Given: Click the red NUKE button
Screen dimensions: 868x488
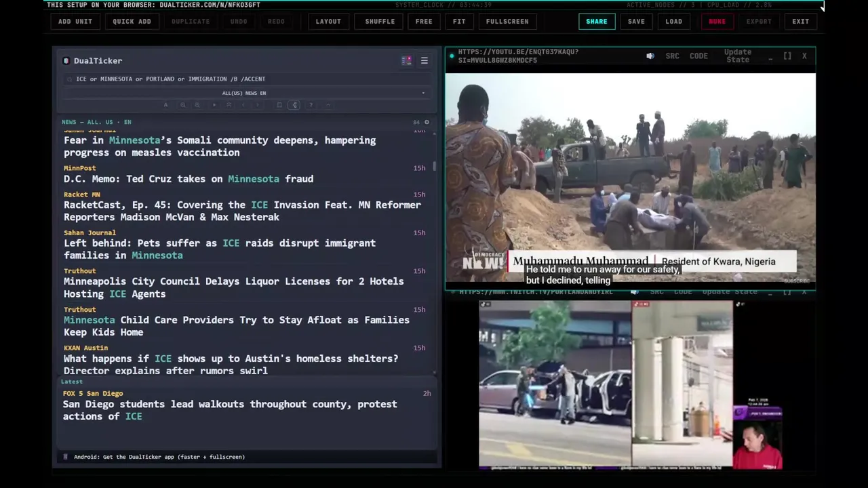Looking at the screenshot, I should [x=717, y=21].
